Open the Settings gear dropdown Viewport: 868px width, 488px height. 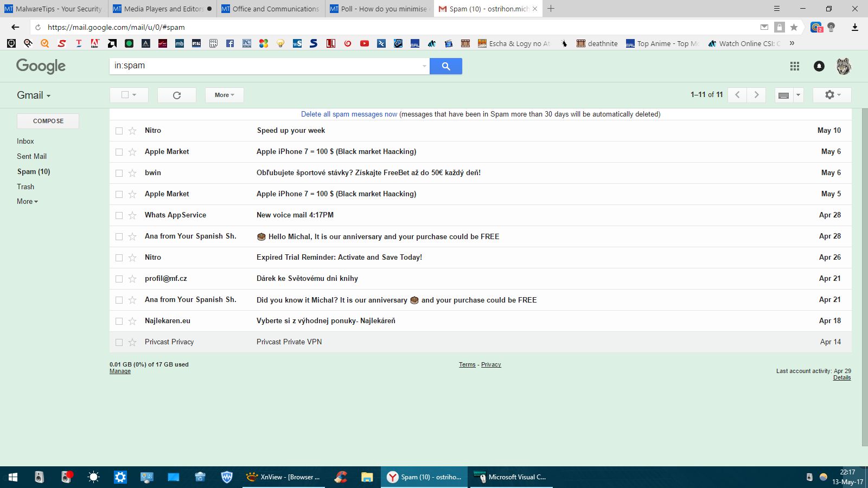[x=832, y=95]
